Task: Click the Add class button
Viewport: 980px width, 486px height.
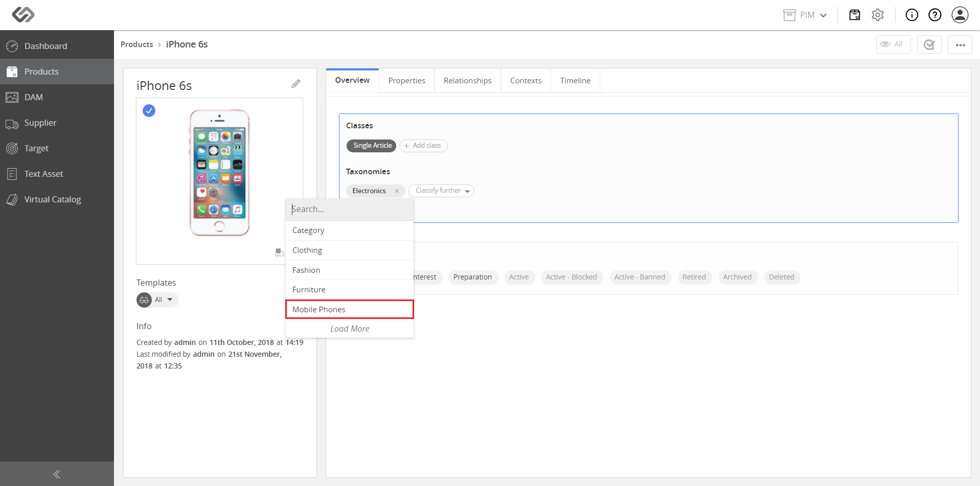Action: (423, 146)
